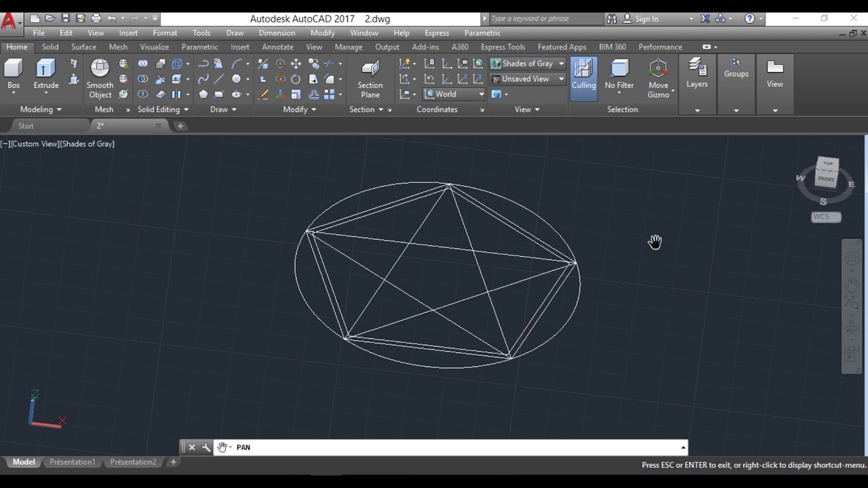
Task: Switch to the Annotate ribbon tab
Action: point(278,47)
